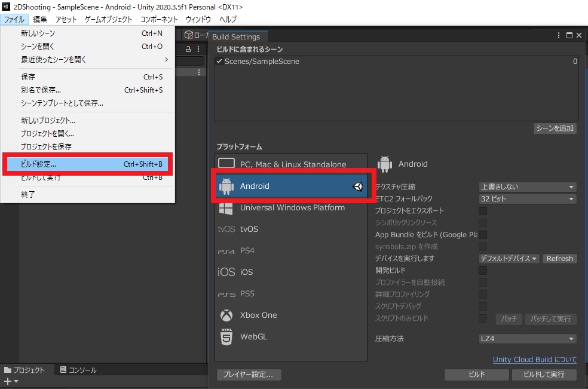Open the Build Settings window options menu

point(559,35)
